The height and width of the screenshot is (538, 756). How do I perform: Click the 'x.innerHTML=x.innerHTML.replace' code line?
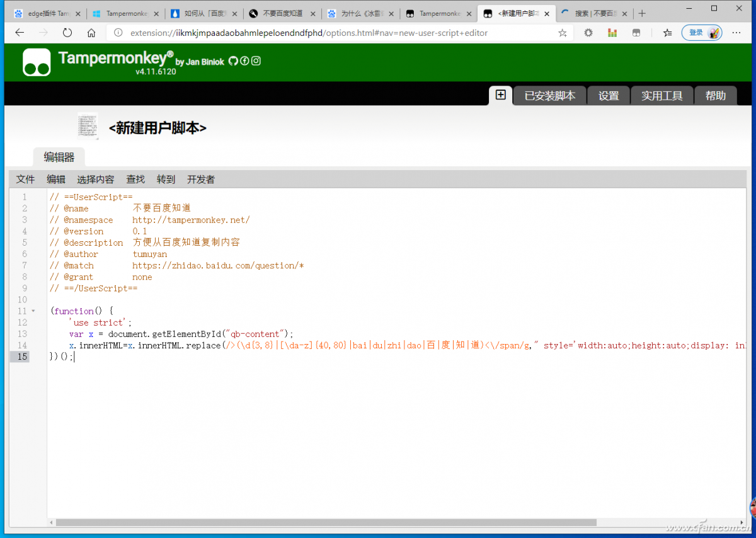[x=407, y=345]
